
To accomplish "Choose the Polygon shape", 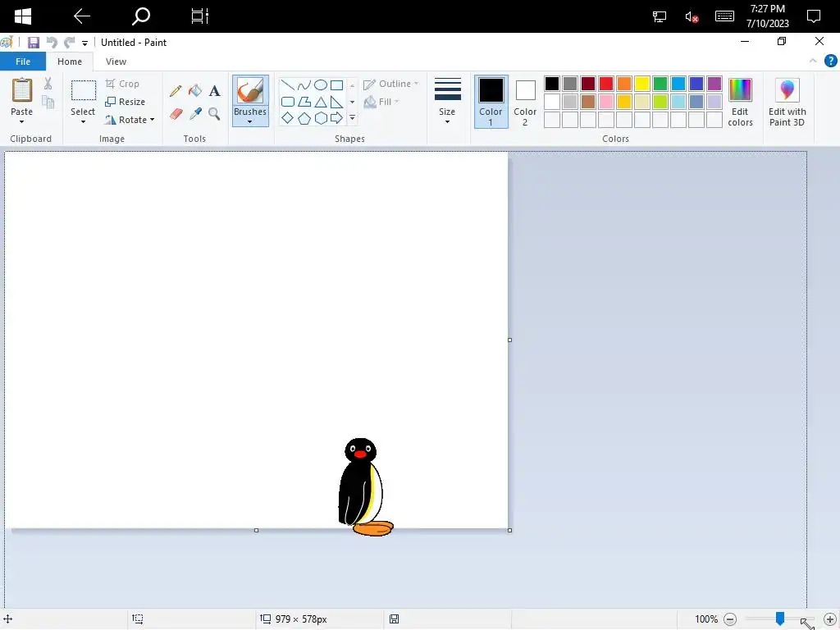I will coord(304,101).
